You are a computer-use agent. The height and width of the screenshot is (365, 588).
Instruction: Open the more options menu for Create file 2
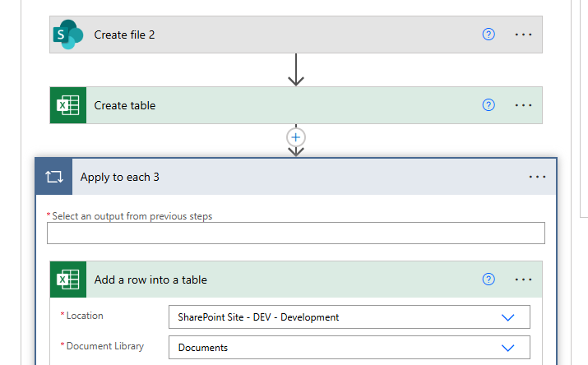click(524, 35)
